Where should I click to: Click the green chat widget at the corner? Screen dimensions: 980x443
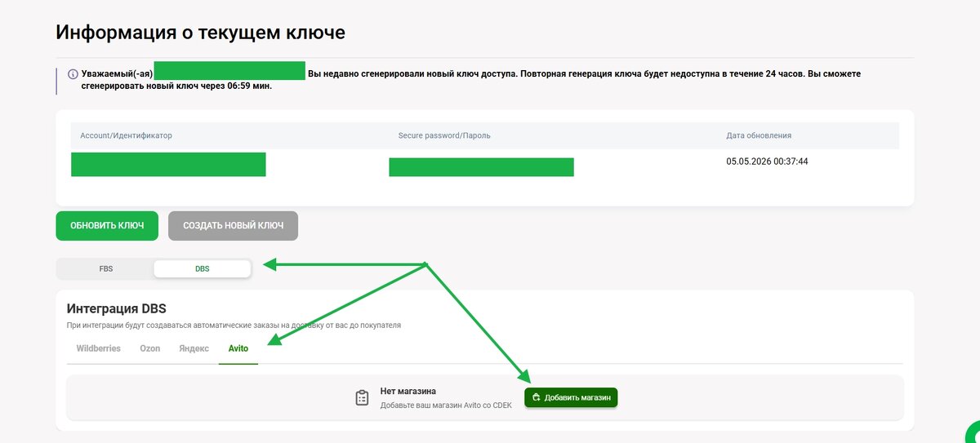[x=973, y=433]
